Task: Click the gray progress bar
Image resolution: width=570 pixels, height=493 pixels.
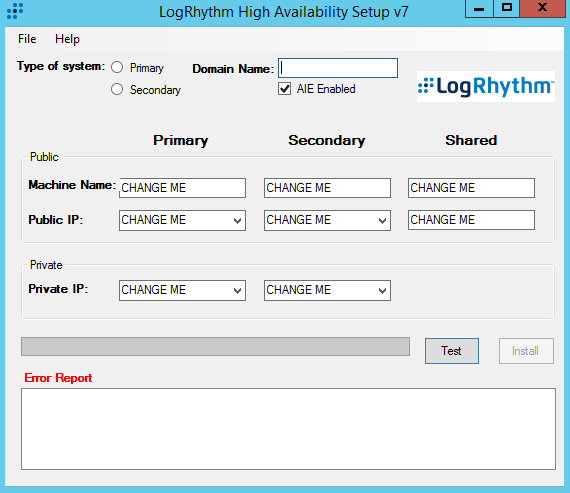Action: tap(215, 346)
